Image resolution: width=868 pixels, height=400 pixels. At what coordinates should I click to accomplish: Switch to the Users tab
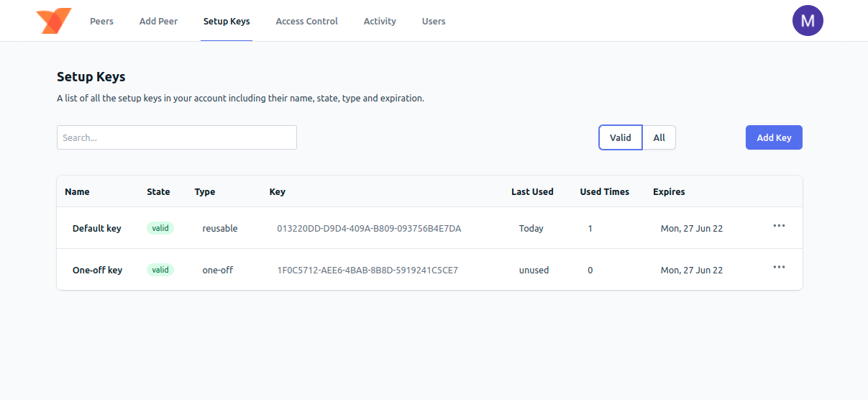[434, 21]
